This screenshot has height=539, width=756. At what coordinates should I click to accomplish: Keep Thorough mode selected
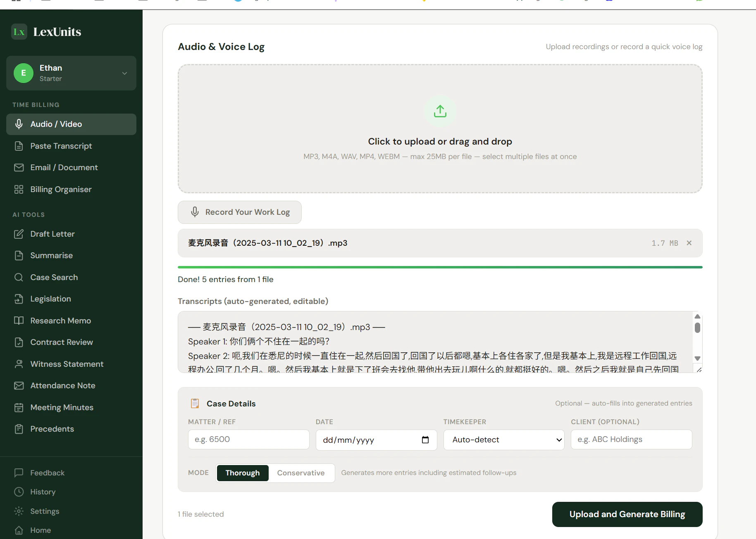click(243, 473)
